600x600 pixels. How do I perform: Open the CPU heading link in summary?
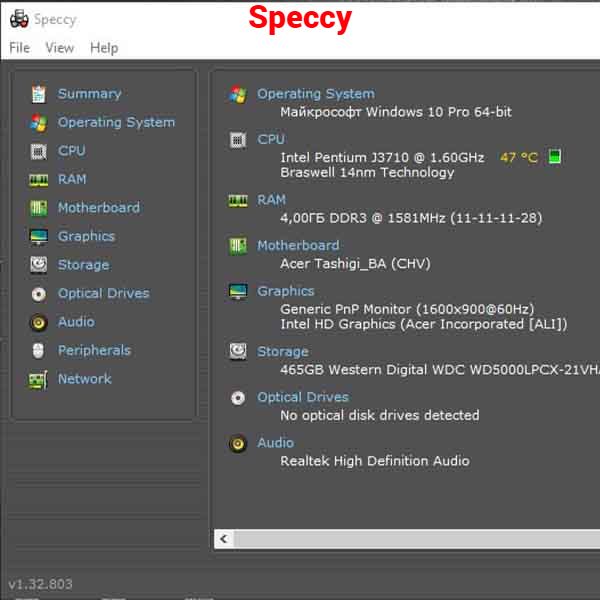(271, 139)
